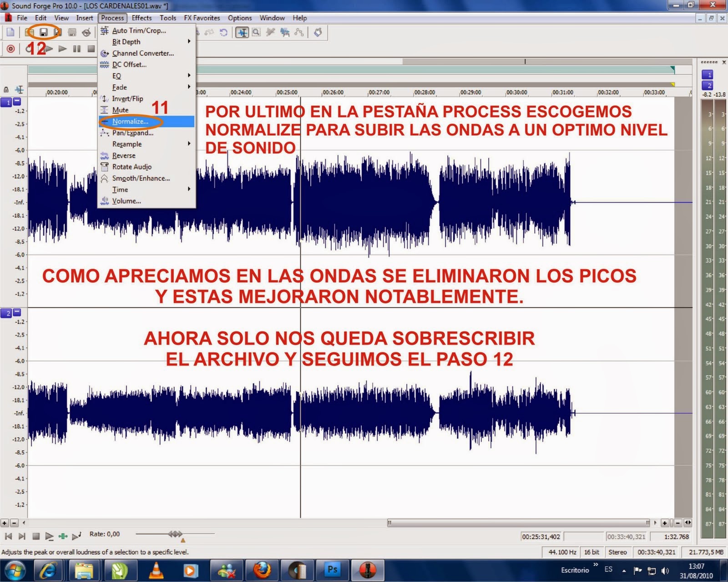Choose Invert/Flip in the Process menu
Viewport: 728px width, 582px height.
tap(147, 99)
